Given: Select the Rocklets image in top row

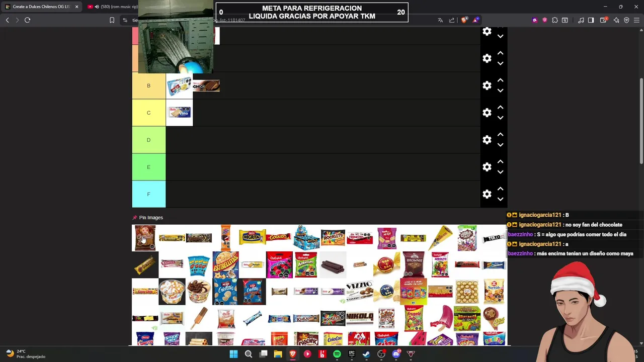Looking at the screenshot, I should [x=333, y=237].
